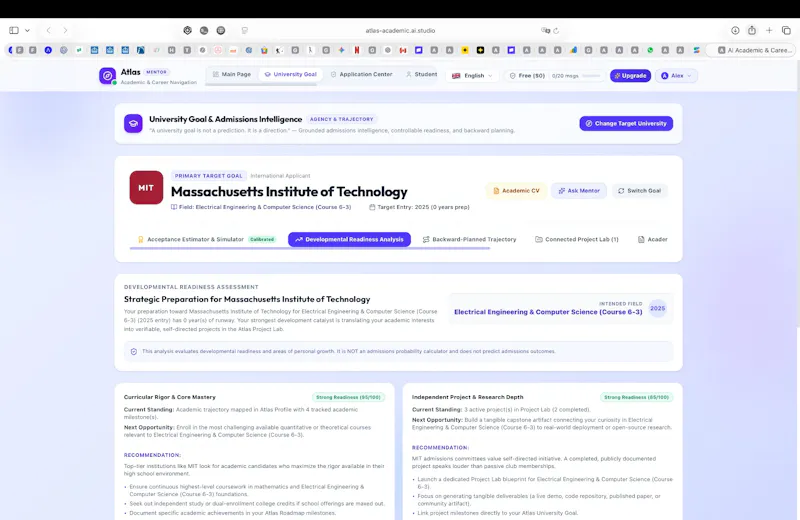Open the Application Center nav tab
Image resolution: width=800 pixels, height=520 pixels.
(x=361, y=75)
